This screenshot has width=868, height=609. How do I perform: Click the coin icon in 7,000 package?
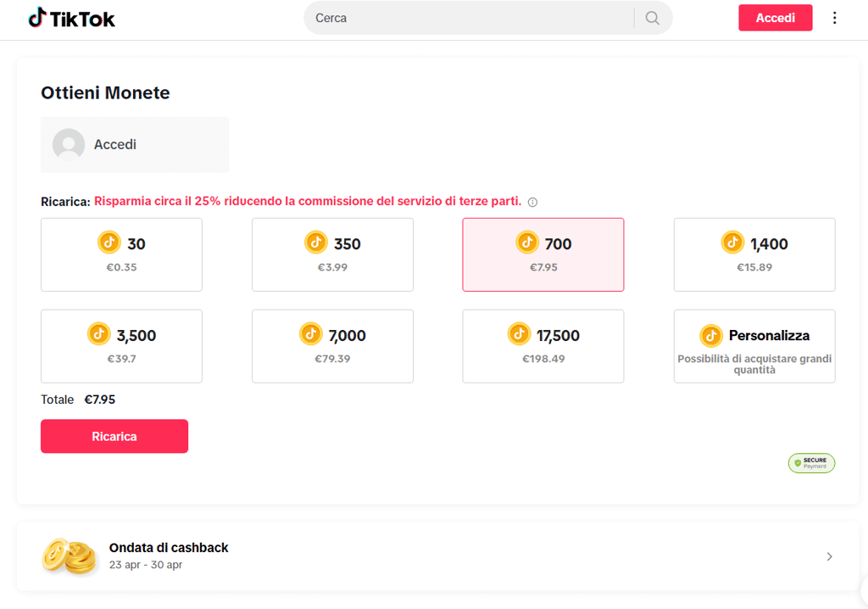(310, 334)
